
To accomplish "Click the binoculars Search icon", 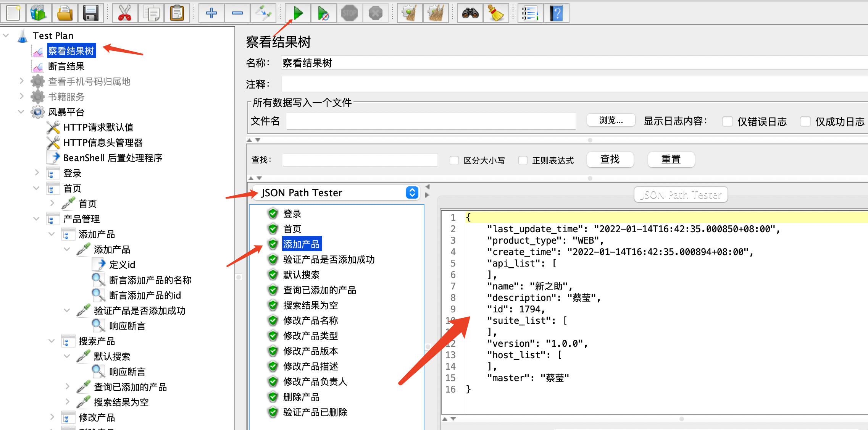I will (x=470, y=13).
